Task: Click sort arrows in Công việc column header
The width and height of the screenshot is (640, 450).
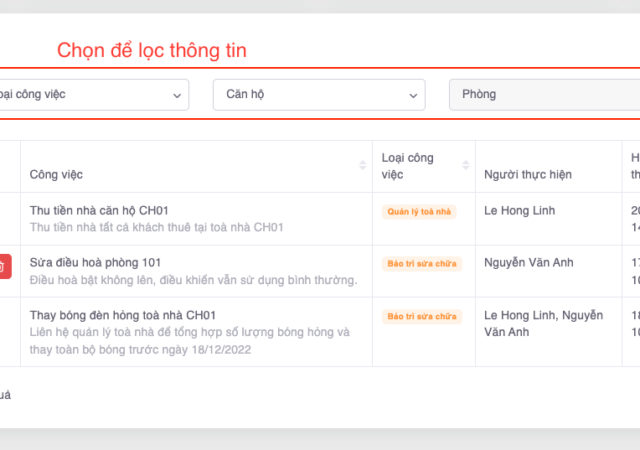Action: (363, 166)
